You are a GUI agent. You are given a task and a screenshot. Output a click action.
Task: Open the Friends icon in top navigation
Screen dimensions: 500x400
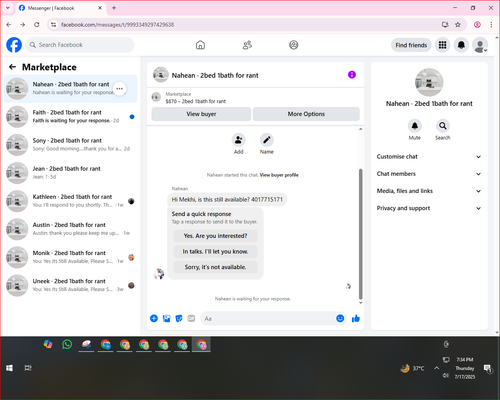click(x=247, y=45)
